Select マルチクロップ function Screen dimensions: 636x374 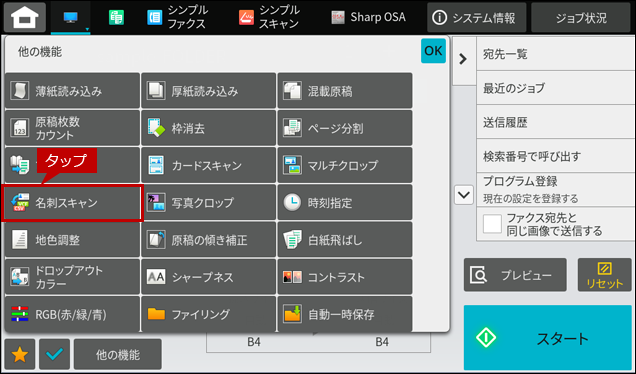pos(345,165)
